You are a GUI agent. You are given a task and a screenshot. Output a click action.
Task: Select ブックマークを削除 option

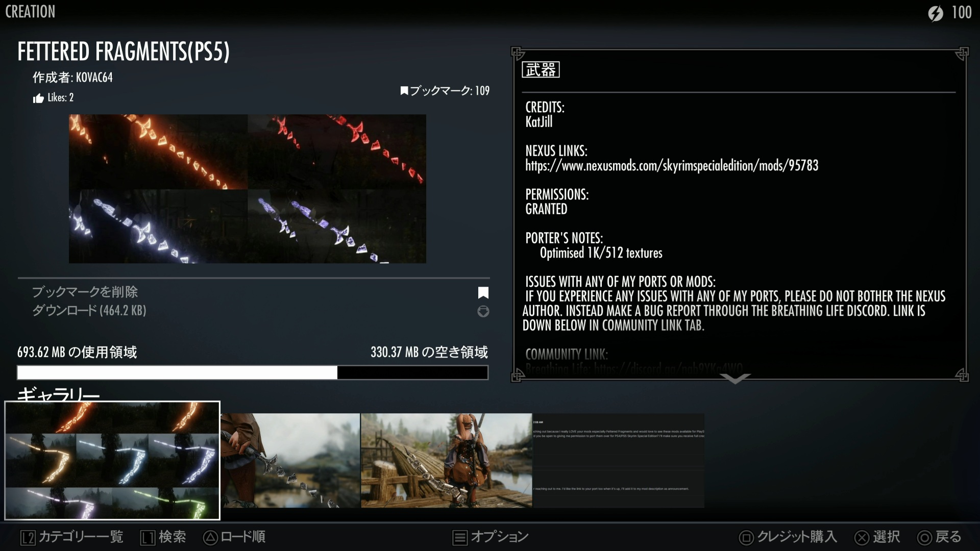[85, 292]
